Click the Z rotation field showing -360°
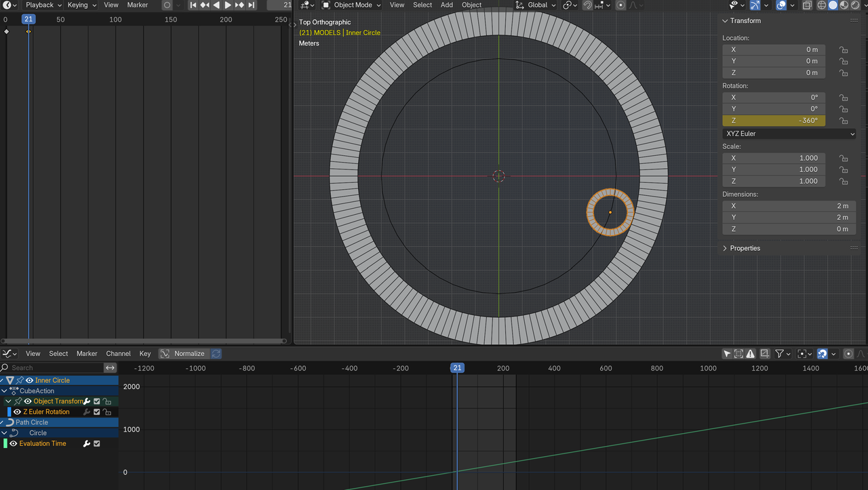Screen dimensions: 868x490 click(x=772, y=121)
